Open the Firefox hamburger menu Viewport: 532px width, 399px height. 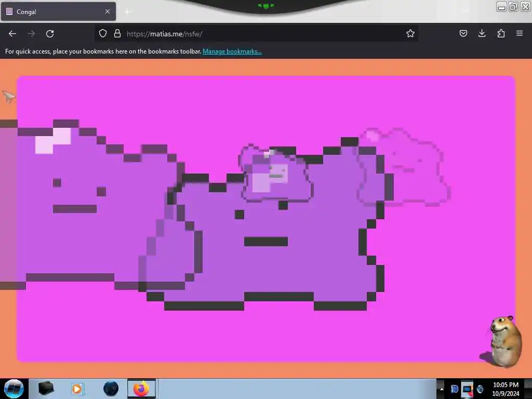pyautogui.click(x=520, y=33)
